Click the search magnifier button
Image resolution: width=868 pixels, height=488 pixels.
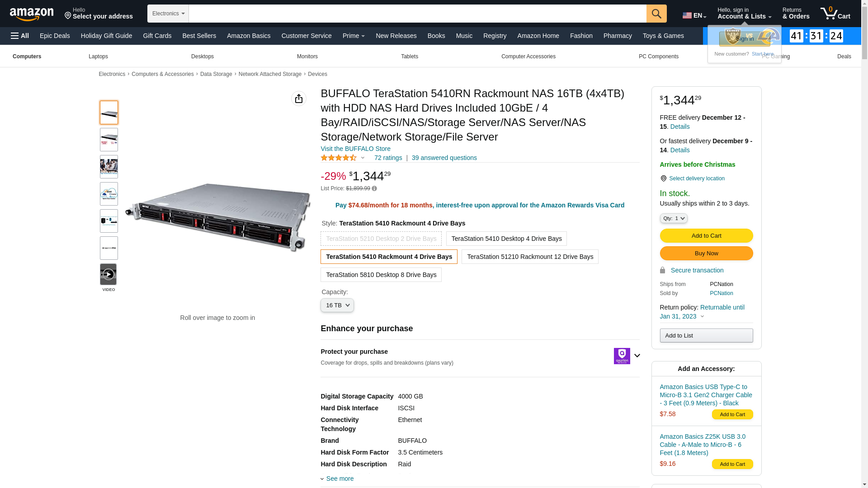pyautogui.click(x=656, y=14)
